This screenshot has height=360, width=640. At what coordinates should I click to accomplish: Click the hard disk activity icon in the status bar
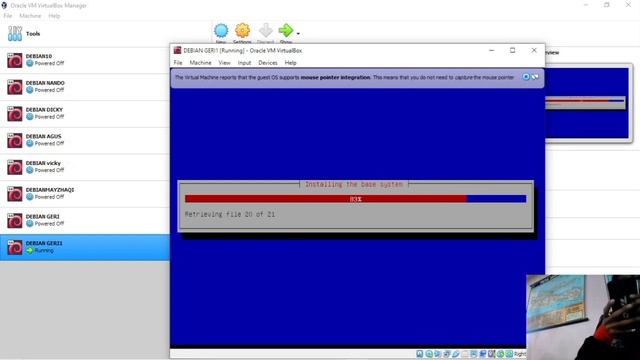(x=419, y=354)
